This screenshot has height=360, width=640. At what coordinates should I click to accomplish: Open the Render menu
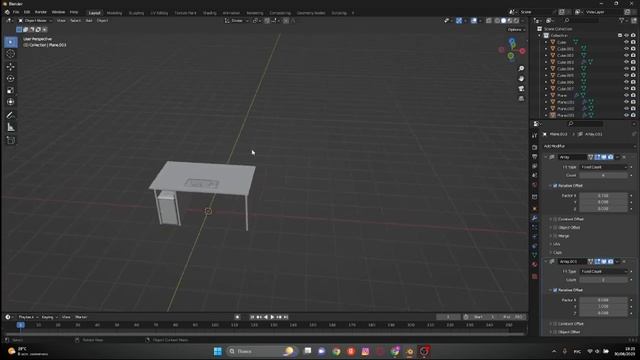[x=40, y=12]
